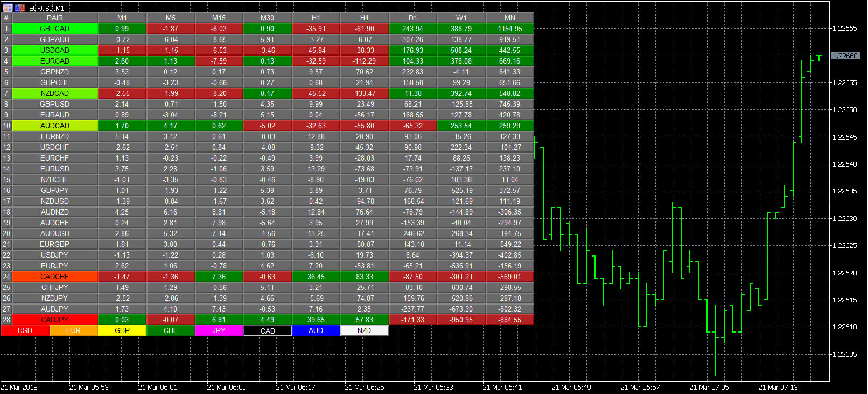Open the NZDCAD pair row
The height and width of the screenshot is (394, 868).
pos(55,93)
